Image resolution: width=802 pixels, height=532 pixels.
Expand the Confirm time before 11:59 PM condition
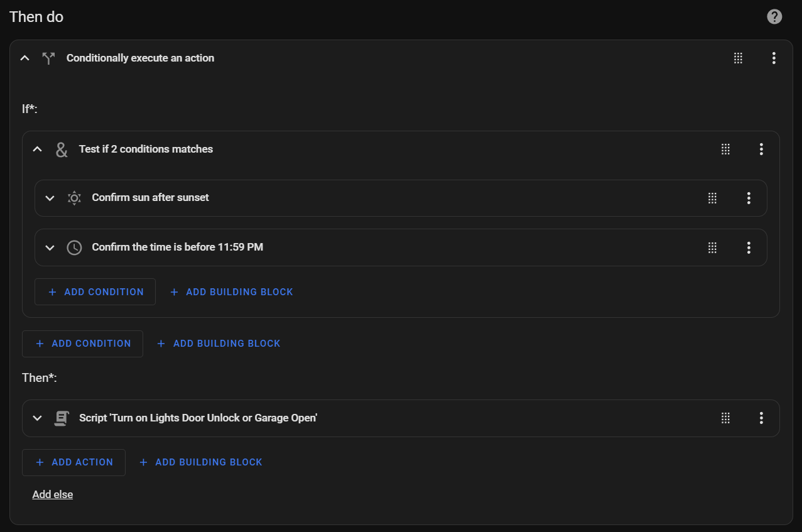(x=50, y=247)
